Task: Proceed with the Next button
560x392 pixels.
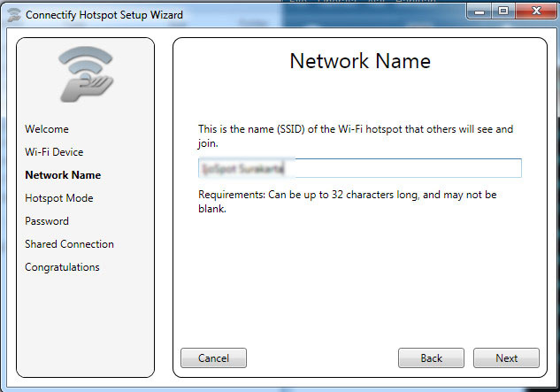Action: pyautogui.click(x=506, y=358)
